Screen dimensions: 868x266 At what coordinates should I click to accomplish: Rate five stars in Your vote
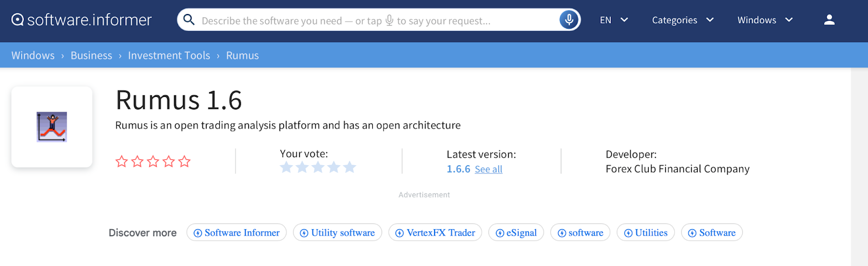(x=349, y=167)
